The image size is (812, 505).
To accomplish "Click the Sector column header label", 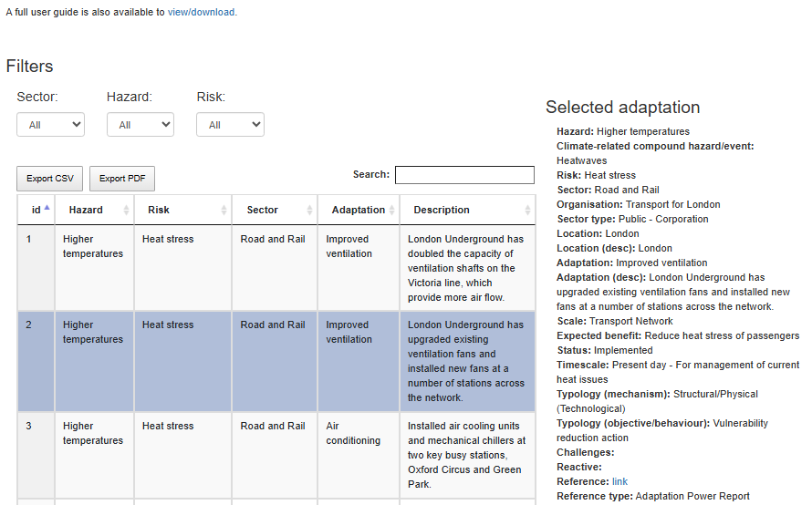I will 262,210.
